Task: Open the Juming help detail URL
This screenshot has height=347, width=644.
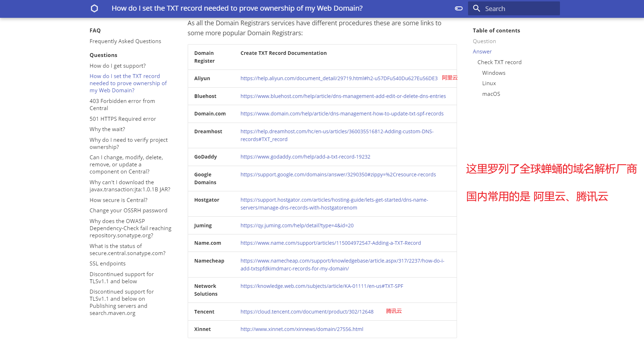Action: click(x=297, y=226)
